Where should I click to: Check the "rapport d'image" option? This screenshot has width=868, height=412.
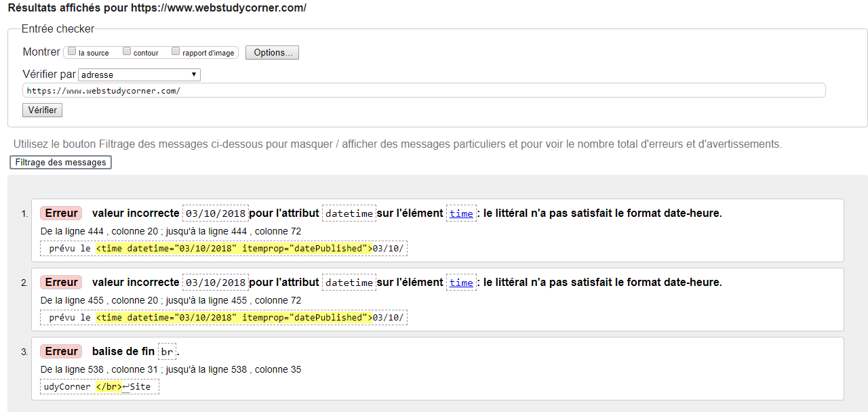tap(176, 52)
